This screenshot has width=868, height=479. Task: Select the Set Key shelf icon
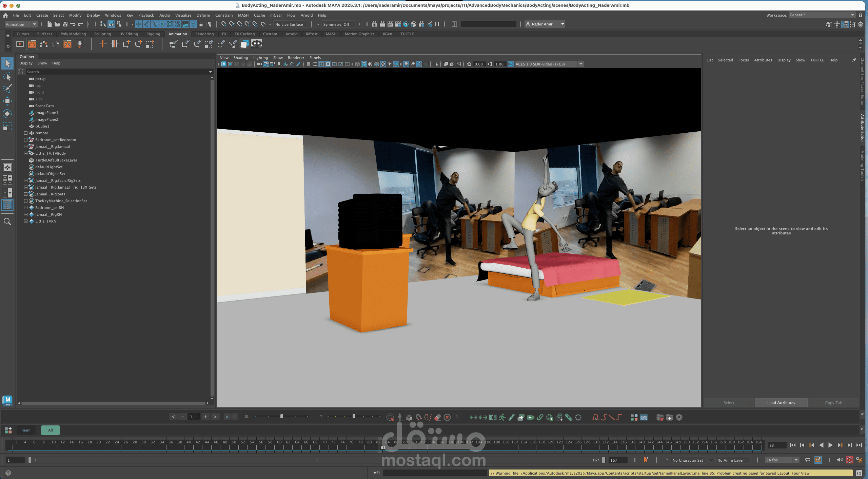tap(102, 44)
